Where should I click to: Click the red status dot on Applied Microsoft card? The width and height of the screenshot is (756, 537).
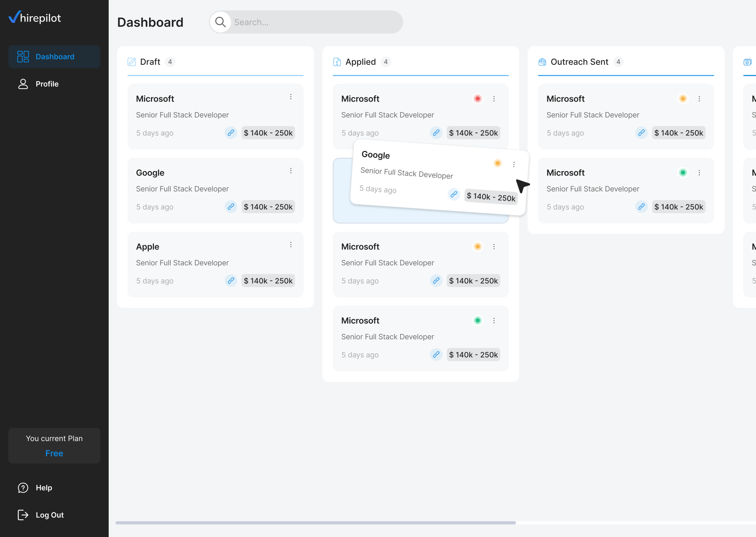478,99
